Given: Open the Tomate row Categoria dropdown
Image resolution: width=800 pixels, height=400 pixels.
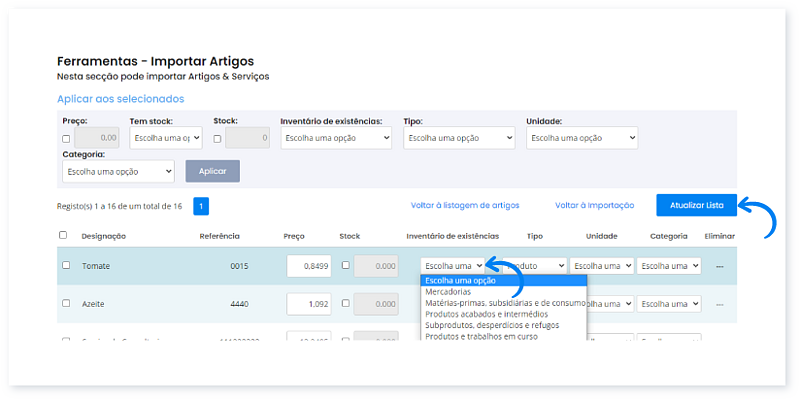Looking at the screenshot, I should (669, 266).
